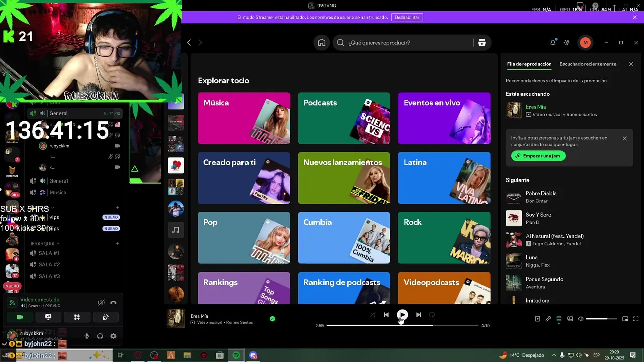
Task: Seek within the song progress bar
Action: 403,325
